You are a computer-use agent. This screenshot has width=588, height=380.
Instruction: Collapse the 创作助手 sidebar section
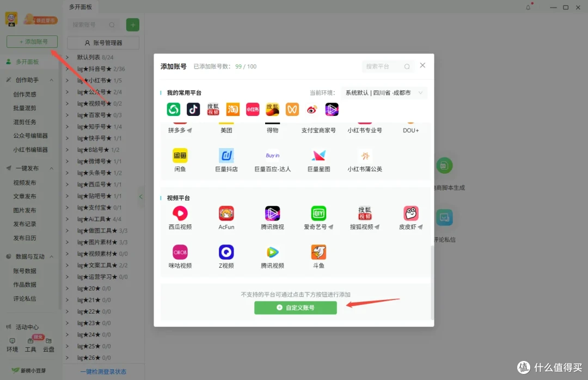(51, 80)
